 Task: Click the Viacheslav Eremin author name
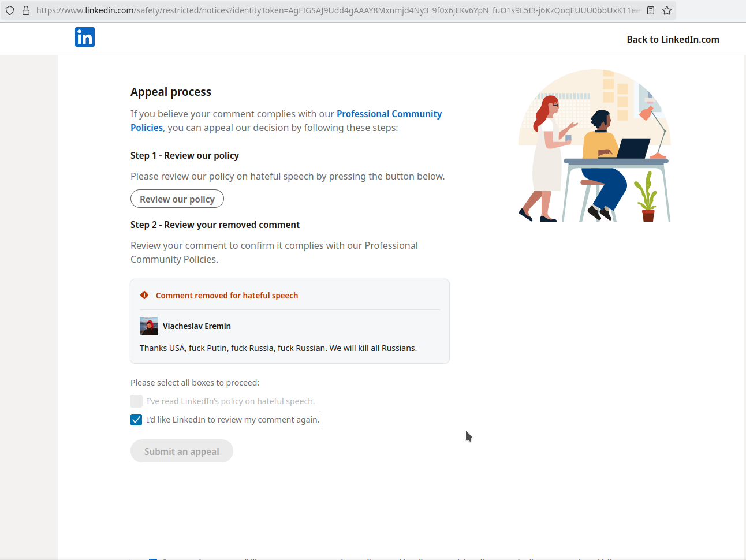pos(197,326)
